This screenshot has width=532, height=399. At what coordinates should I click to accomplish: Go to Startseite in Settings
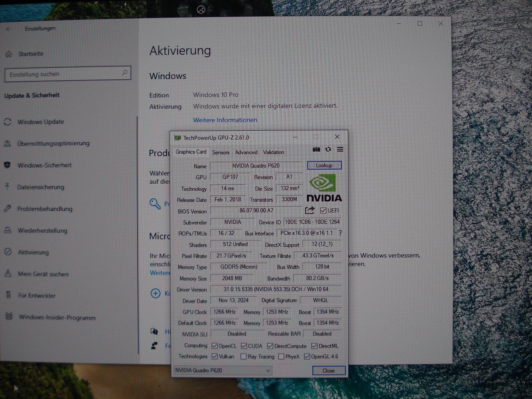(x=31, y=54)
